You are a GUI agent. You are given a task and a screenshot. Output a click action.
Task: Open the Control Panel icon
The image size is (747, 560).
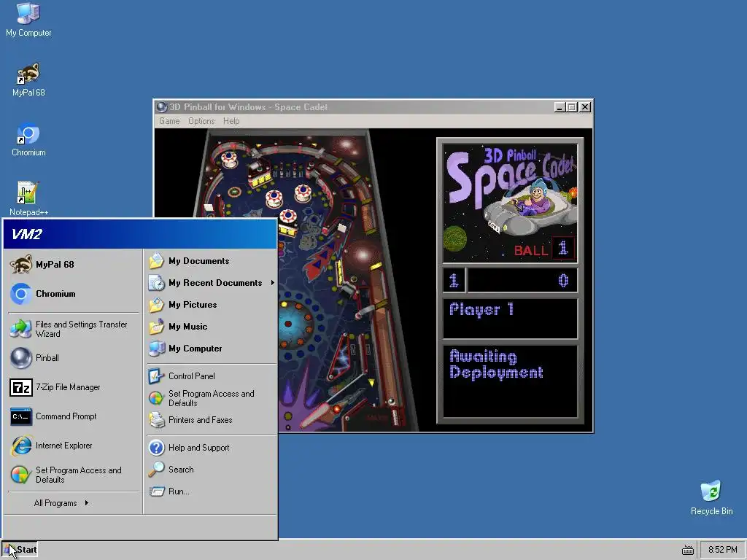click(156, 376)
